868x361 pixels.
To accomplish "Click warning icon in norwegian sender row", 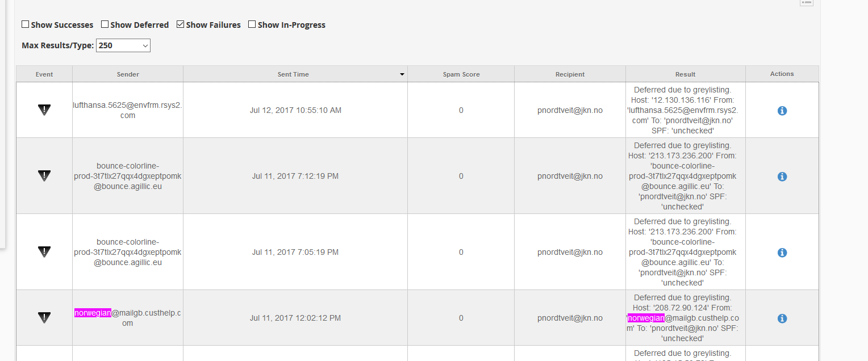I will click(x=44, y=318).
